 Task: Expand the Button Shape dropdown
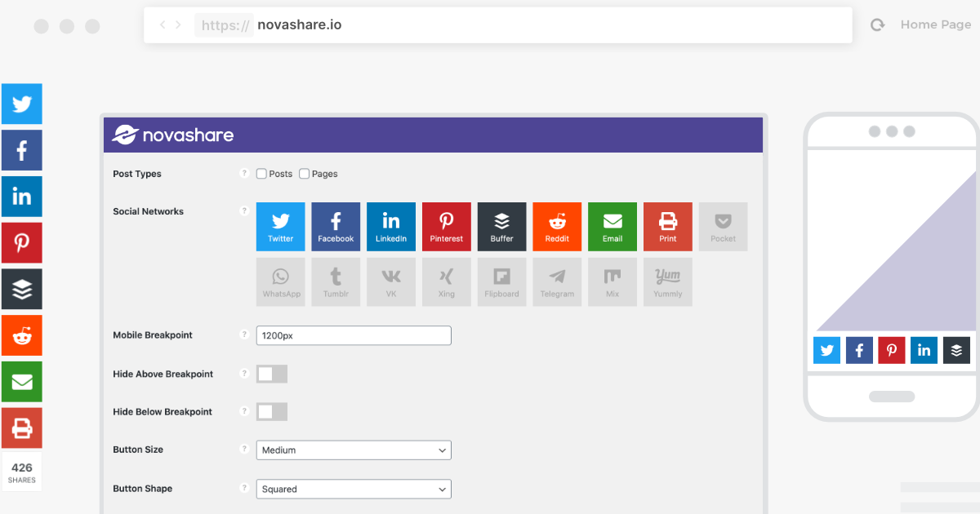coord(354,490)
